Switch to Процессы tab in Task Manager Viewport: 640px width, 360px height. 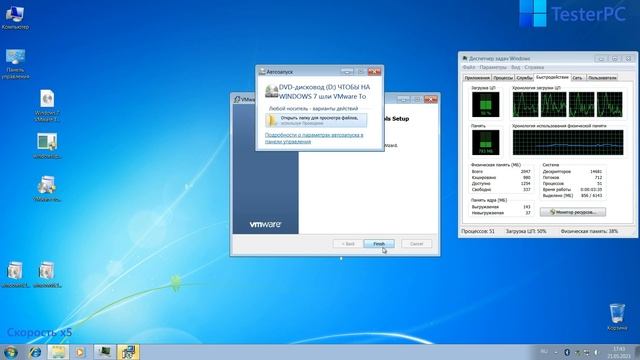tap(502, 78)
